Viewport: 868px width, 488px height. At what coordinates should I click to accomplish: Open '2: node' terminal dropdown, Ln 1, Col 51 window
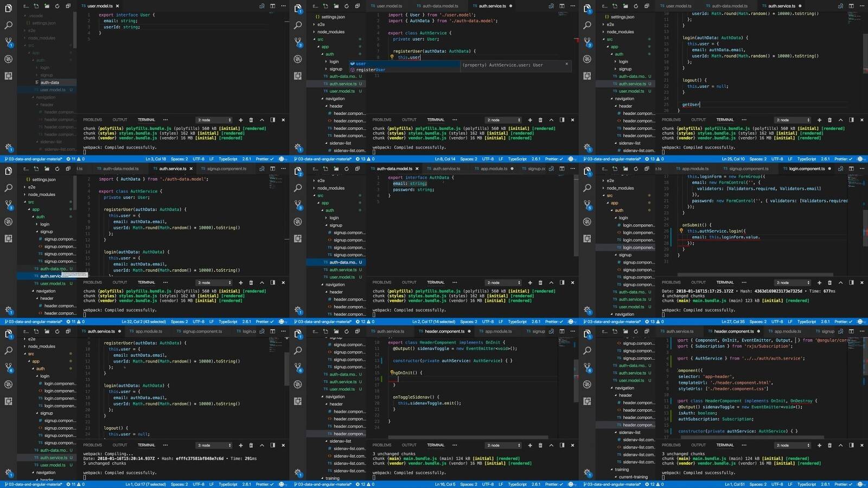click(x=793, y=446)
